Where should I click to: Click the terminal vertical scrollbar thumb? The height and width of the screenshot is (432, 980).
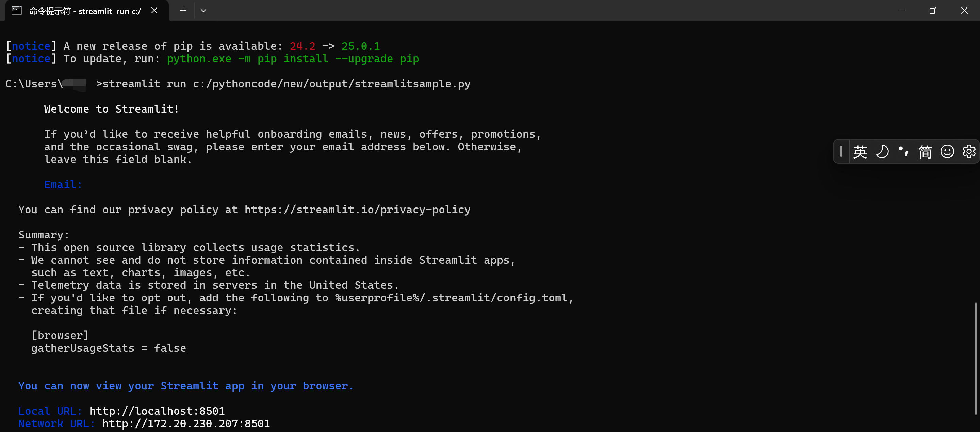tap(976, 359)
